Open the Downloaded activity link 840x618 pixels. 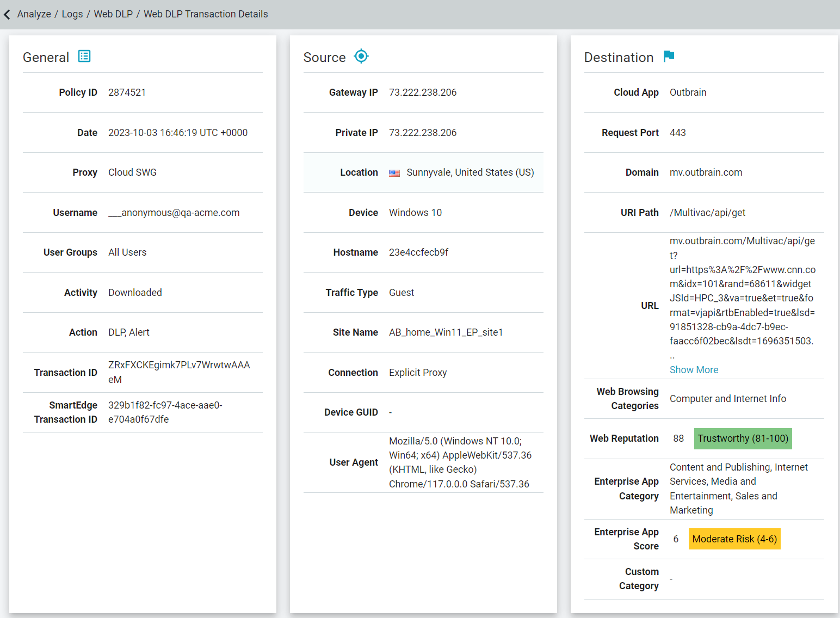135,292
